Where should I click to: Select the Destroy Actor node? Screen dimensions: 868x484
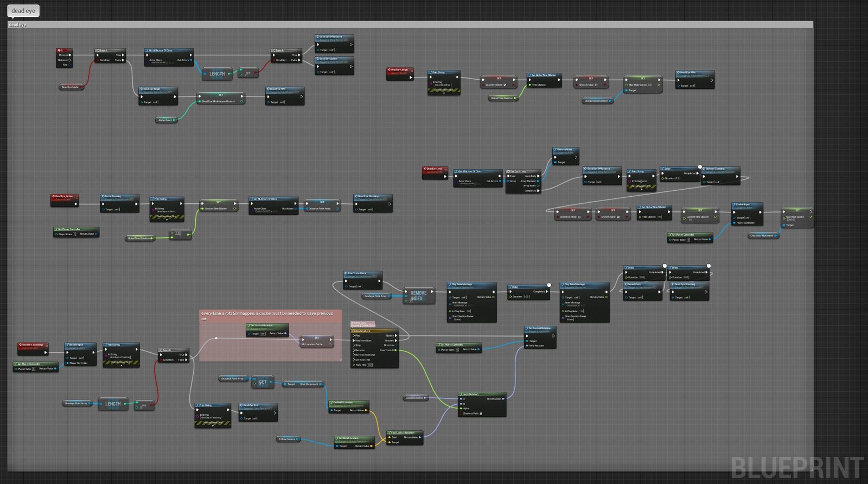point(566,156)
